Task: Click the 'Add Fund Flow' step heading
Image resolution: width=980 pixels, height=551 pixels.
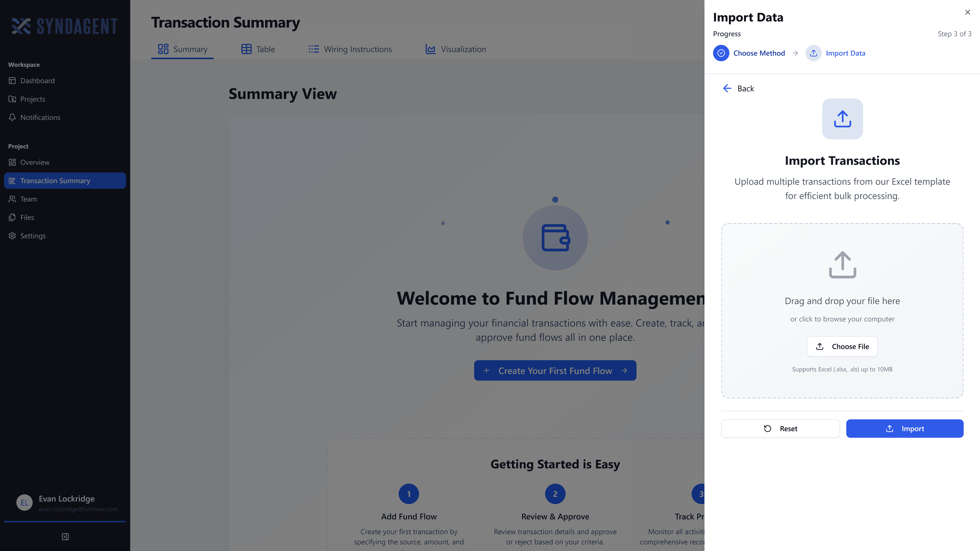Action: click(x=409, y=516)
